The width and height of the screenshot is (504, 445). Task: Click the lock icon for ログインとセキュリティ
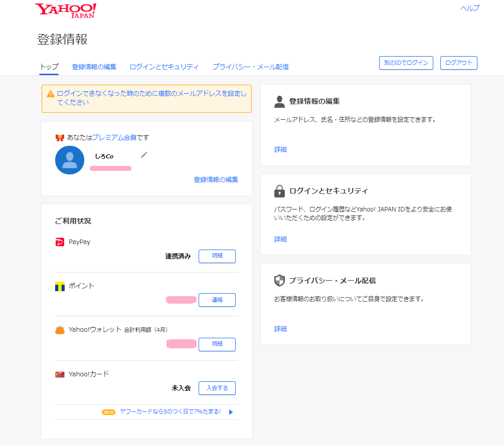pyautogui.click(x=279, y=191)
